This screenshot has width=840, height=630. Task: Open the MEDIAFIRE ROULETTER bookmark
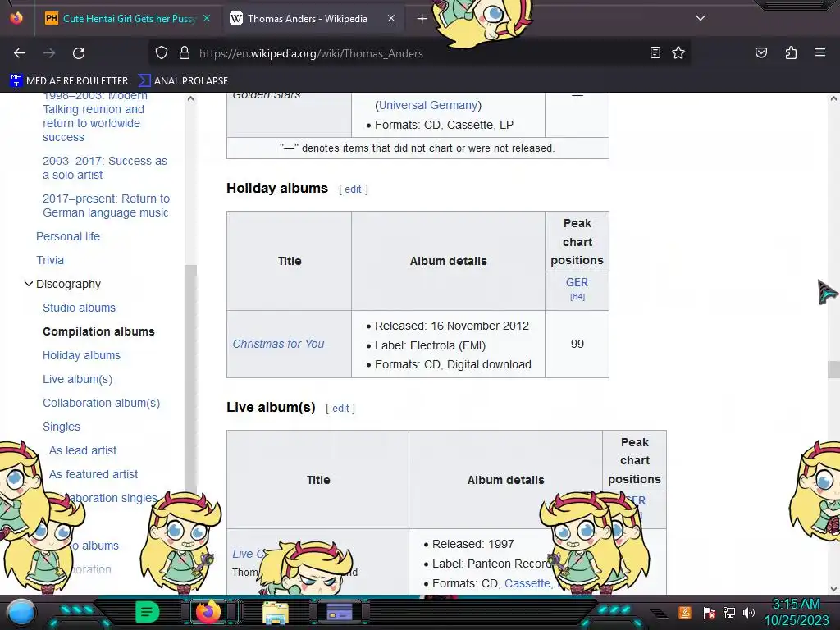click(69, 81)
